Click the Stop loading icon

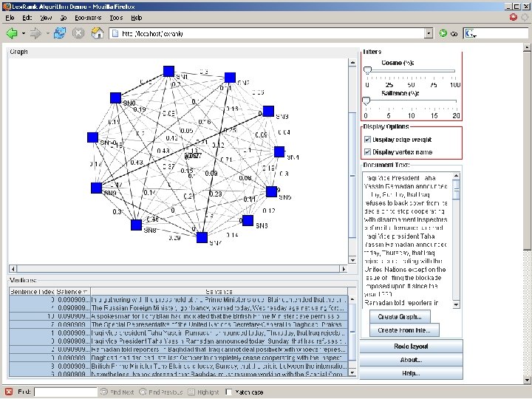78,33
